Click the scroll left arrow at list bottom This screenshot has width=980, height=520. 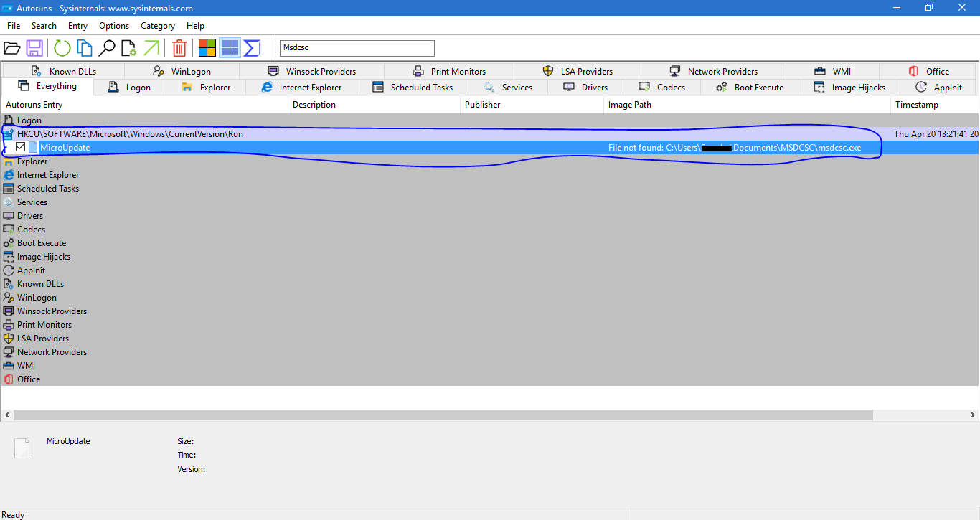[7, 415]
